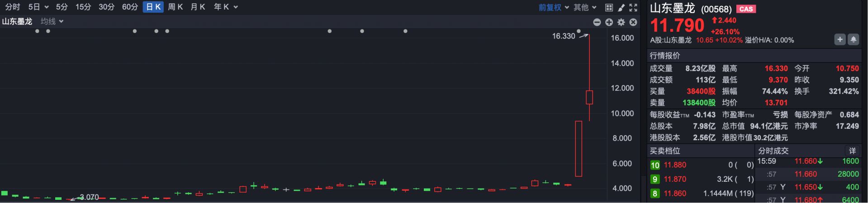Click the A股:山东墨龙 quote link
Viewport: 868px width, 203px height.
click(671, 40)
